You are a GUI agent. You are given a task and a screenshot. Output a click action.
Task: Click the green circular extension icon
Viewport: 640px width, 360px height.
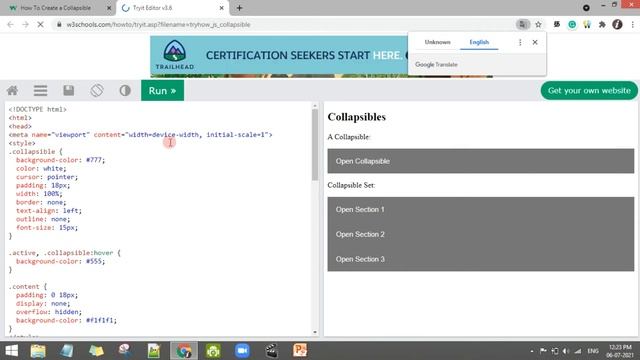(x=572, y=24)
